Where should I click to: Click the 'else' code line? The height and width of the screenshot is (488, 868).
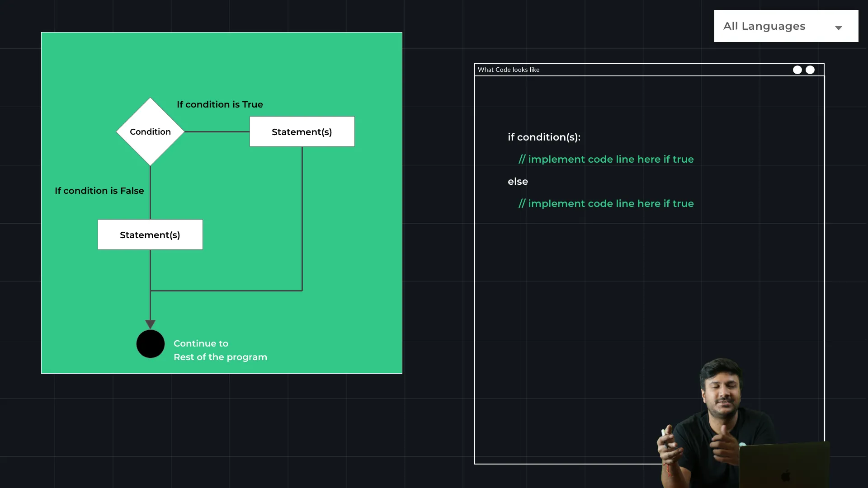pos(518,181)
